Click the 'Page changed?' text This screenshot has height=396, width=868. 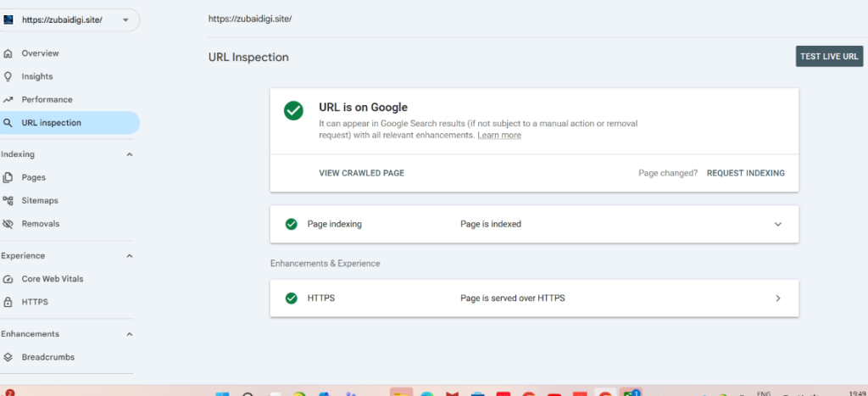pos(668,173)
